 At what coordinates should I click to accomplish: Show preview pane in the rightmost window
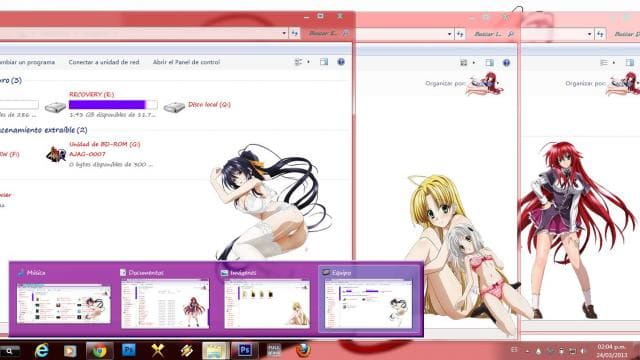[x=630, y=63]
